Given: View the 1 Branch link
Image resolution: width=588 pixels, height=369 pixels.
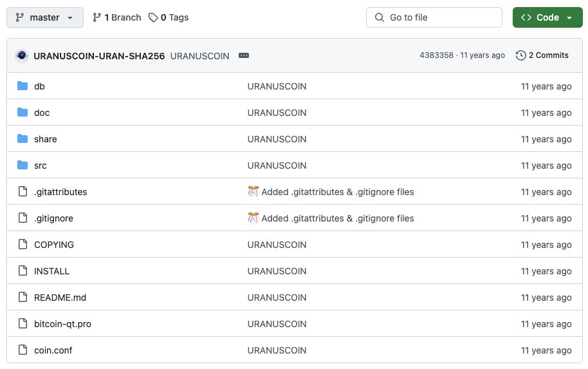Looking at the screenshot, I should [116, 17].
